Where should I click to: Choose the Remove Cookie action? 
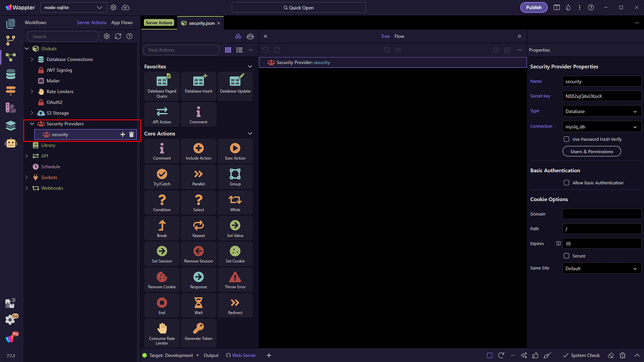click(x=162, y=280)
